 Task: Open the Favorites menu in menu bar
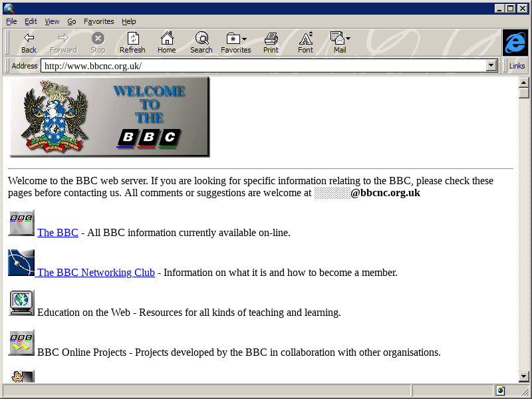click(x=99, y=21)
